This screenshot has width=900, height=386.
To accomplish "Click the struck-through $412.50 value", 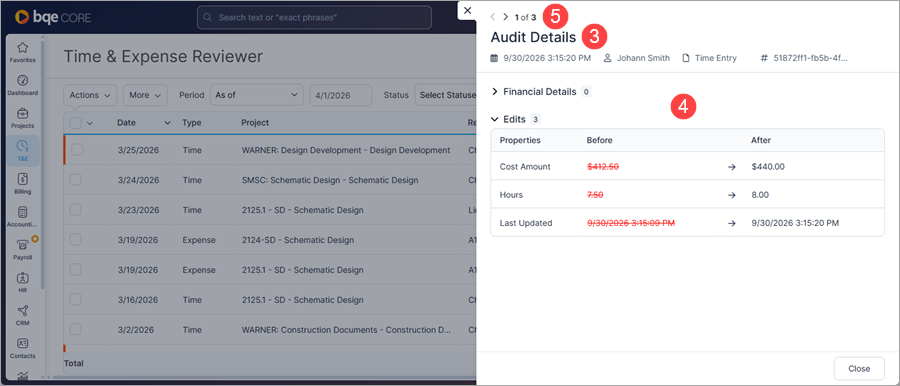I will coord(603,167).
